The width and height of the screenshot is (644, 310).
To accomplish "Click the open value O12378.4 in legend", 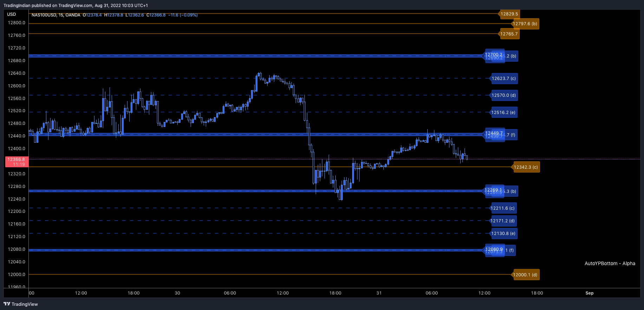I will pos(92,15).
